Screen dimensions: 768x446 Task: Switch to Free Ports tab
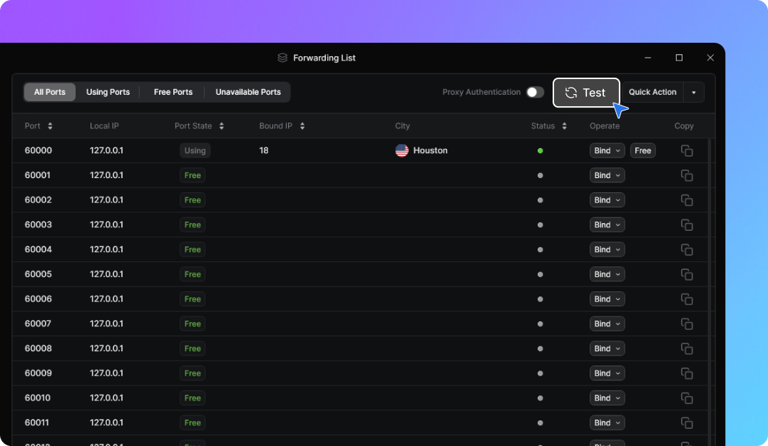173,92
